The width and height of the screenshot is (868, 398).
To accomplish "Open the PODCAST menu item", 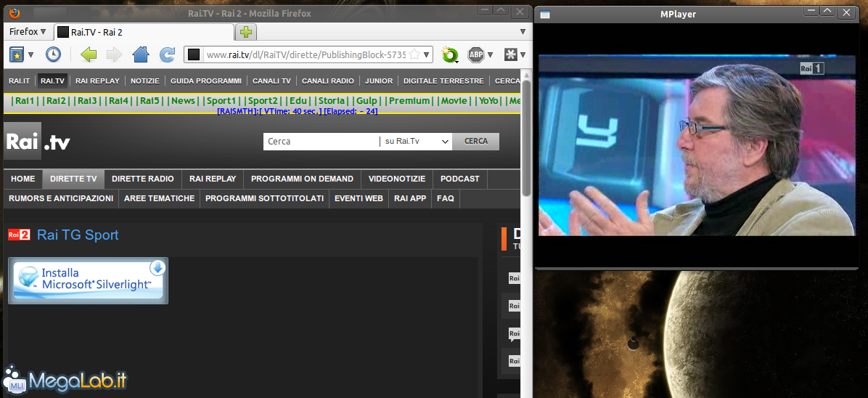I will coord(460,179).
